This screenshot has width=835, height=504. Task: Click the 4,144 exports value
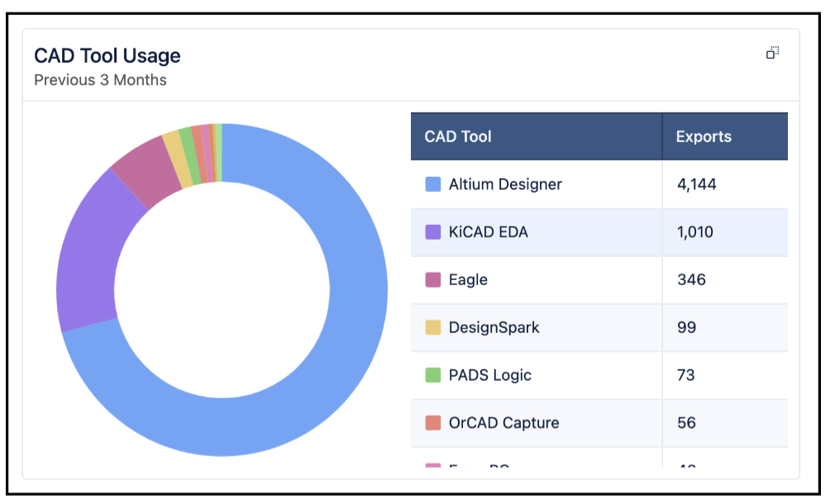pyautogui.click(x=697, y=184)
